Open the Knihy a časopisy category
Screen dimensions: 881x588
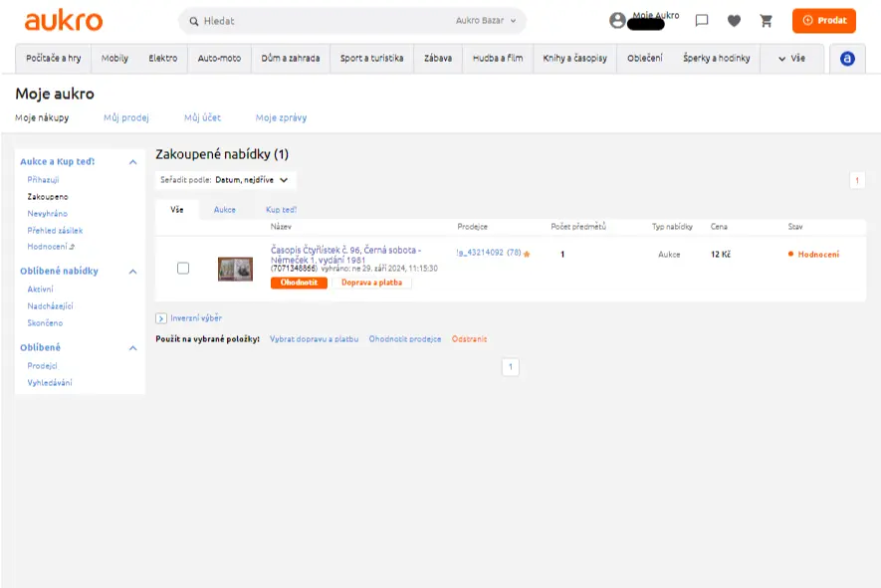574,59
